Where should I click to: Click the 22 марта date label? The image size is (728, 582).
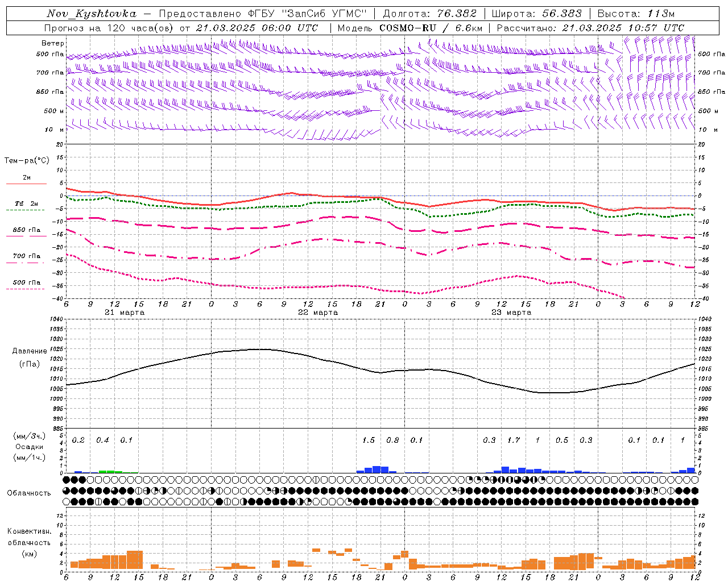(x=318, y=313)
